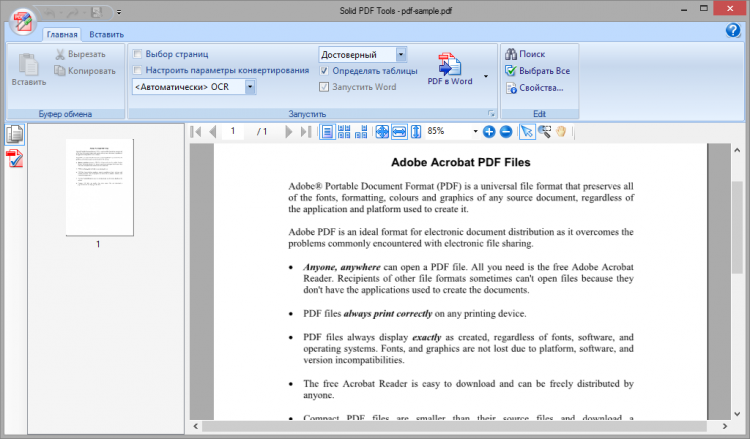Screen dimensions: 750x439
Task: Activate the Hand pan tool
Action: (561, 132)
